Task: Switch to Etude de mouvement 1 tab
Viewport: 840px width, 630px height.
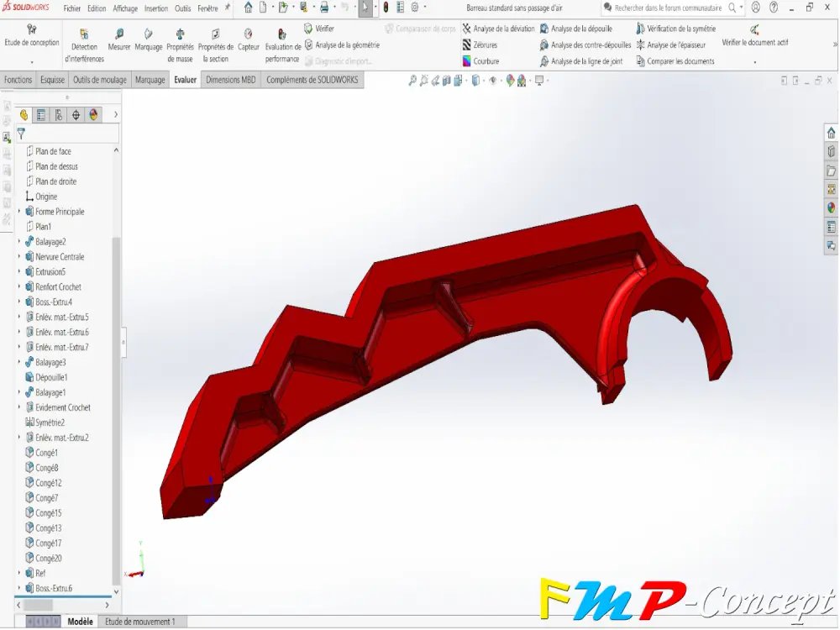Action: click(x=140, y=622)
